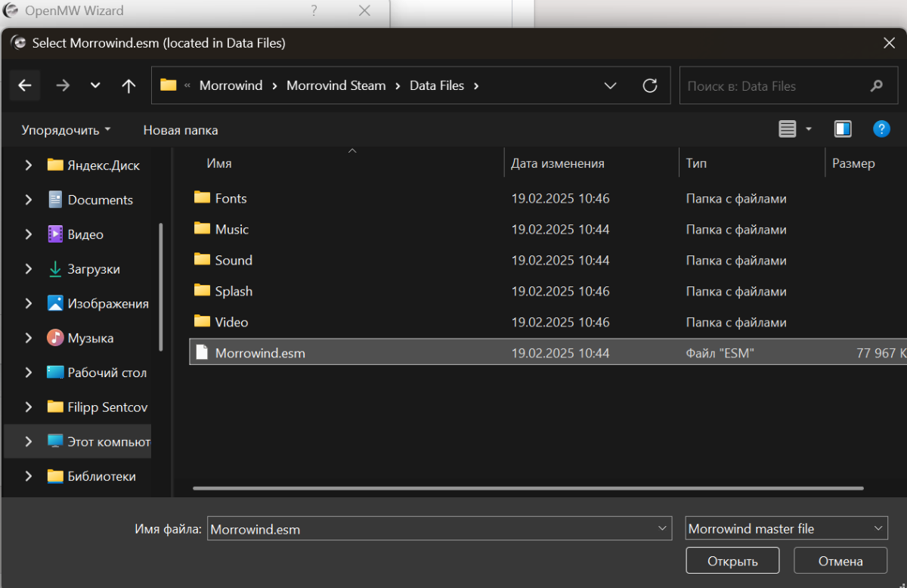
Task: Click the Splash folder icon
Action: pos(202,291)
